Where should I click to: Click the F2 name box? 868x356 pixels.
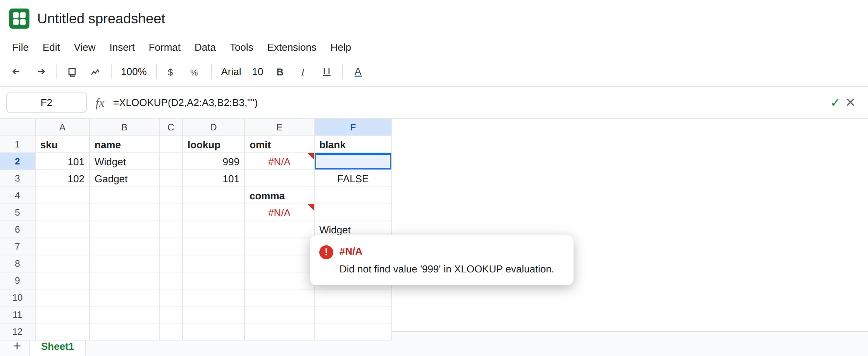click(x=46, y=103)
